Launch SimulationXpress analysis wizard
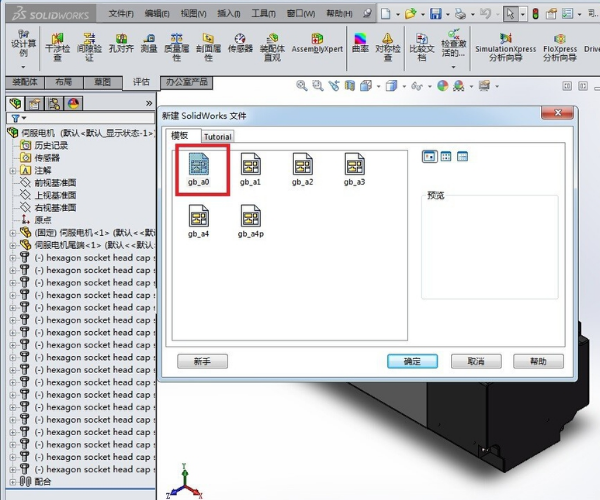Viewport: 600px width, 500px height. click(x=505, y=47)
